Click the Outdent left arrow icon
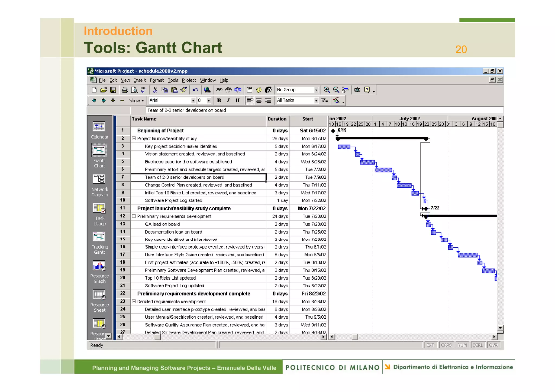 (94, 100)
